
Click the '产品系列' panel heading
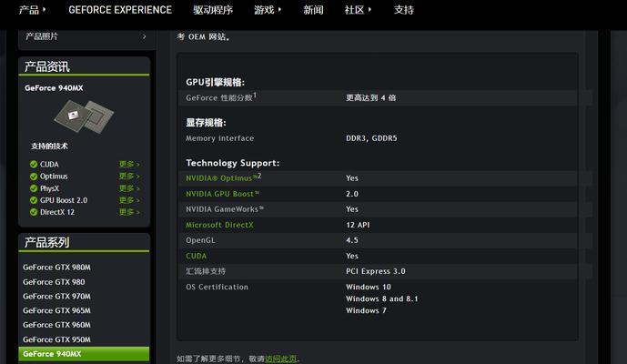pyautogui.click(x=46, y=242)
